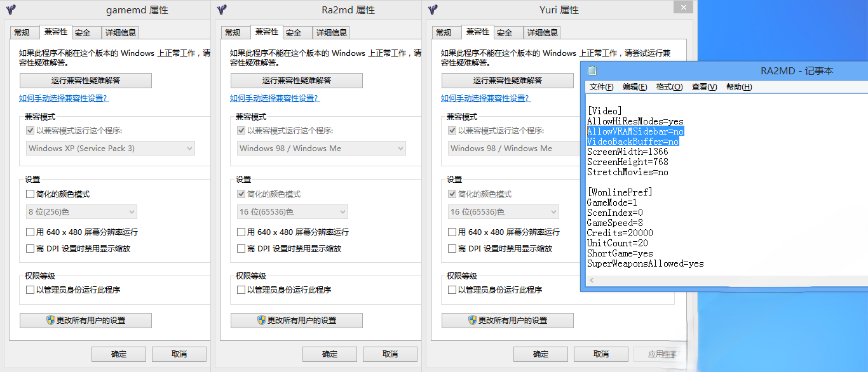
Task: Click the gamemd properties title bar icon
Action: tap(10, 10)
